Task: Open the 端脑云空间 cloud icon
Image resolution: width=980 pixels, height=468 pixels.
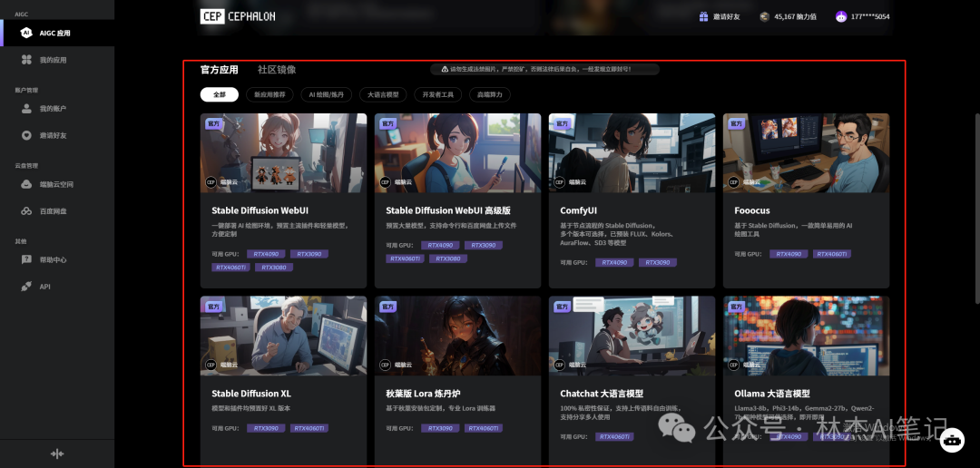Action: (26, 184)
